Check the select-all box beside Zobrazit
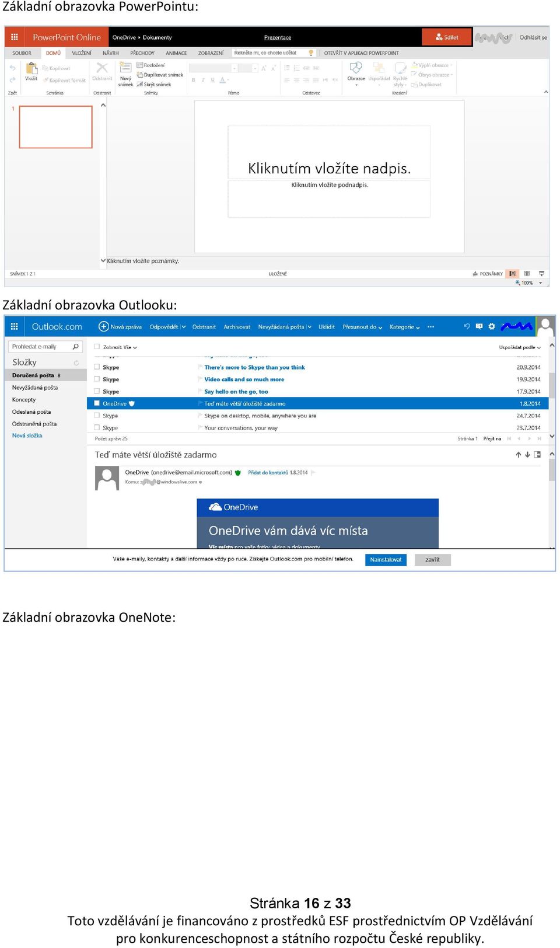Screen dimensions: 560x948 tap(97, 347)
